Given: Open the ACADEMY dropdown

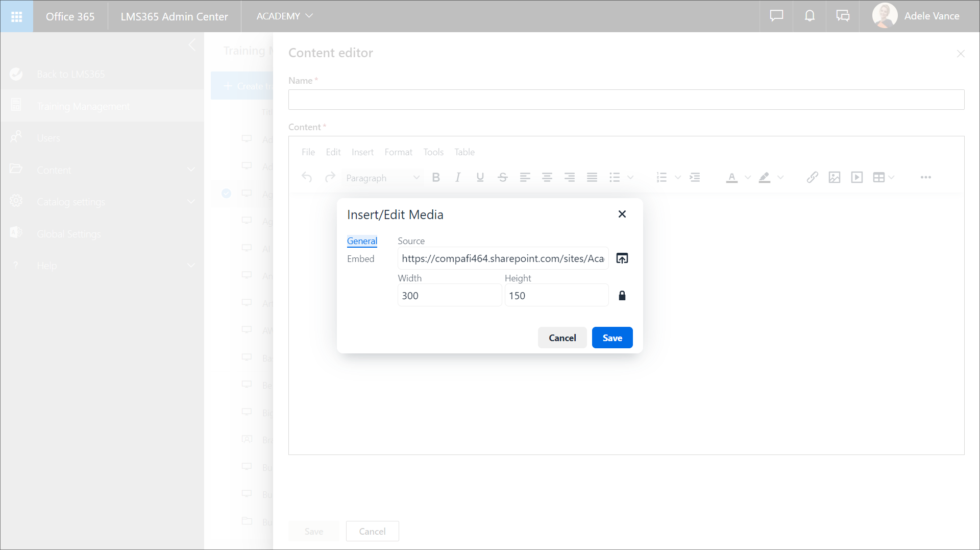Looking at the screenshot, I should pos(284,16).
